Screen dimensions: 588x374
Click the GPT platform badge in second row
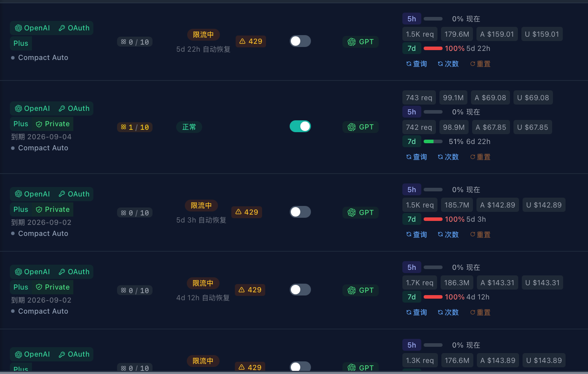click(x=361, y=127)
